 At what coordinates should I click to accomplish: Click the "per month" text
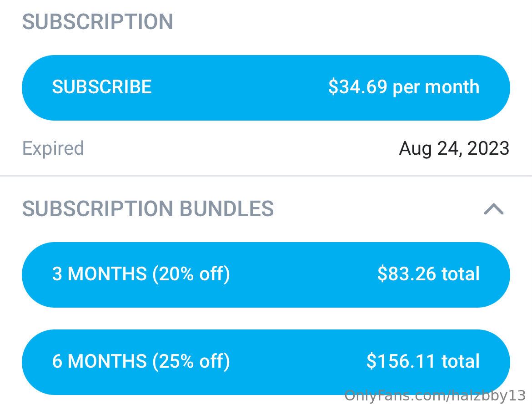click(436, 87)
